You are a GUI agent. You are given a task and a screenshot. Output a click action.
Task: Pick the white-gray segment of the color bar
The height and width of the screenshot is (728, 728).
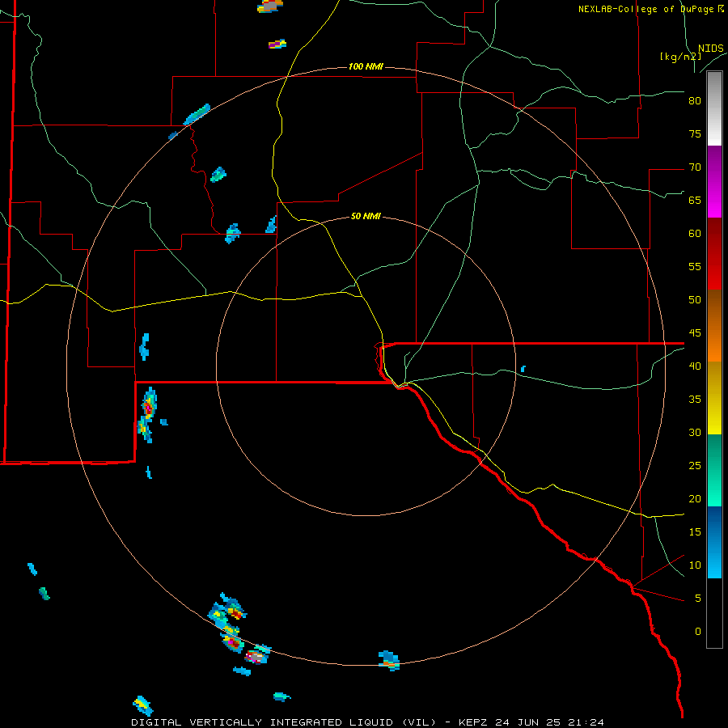tap(714, 108)
